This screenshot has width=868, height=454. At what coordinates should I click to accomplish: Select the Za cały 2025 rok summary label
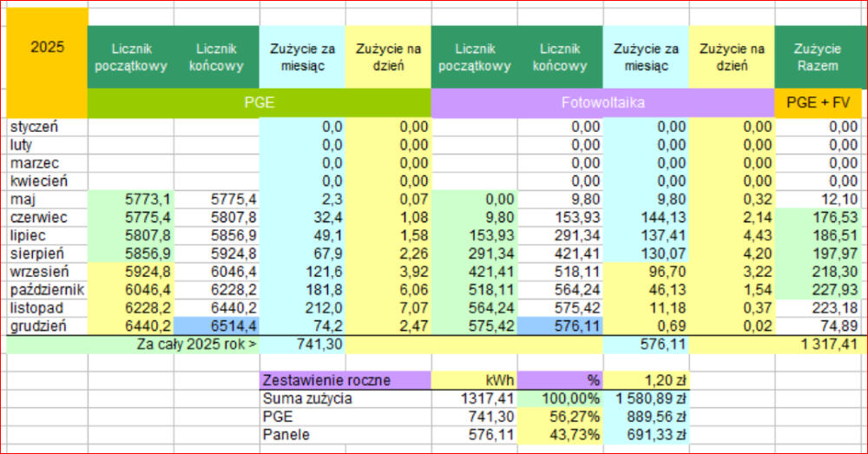coord(197,344)
